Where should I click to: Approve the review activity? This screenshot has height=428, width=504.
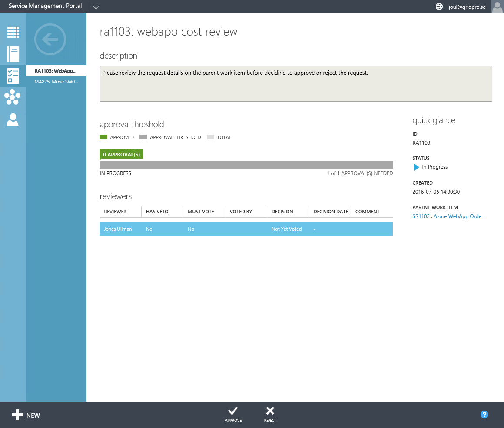tap(233, 415)
